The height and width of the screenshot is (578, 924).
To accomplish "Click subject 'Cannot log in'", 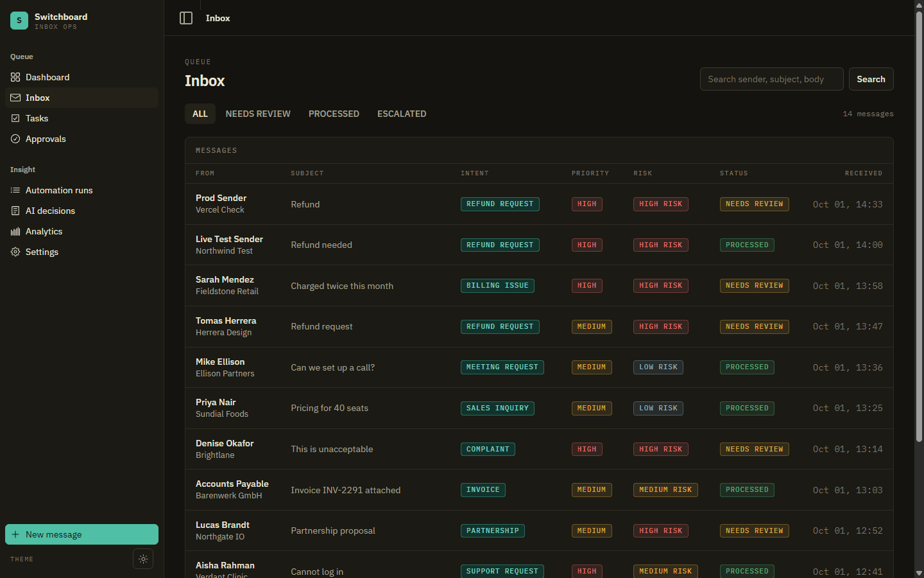I will [x=317, y=572].
